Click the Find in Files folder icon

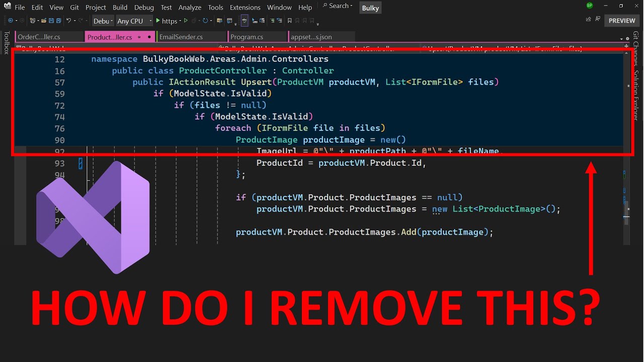pyautogui.click(x=219, y=21)
